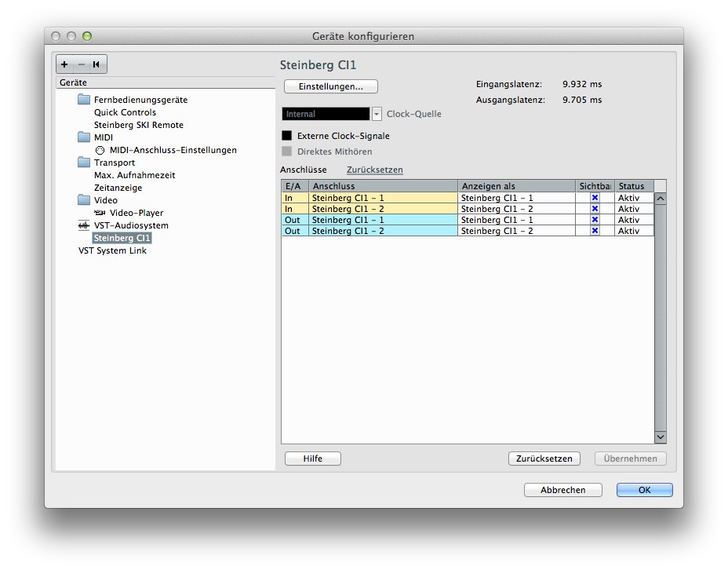Click the Anzeigen als cell of Out Steinberg CI1 - 1
Screen dimensions: 728x570
click(516, 220)
